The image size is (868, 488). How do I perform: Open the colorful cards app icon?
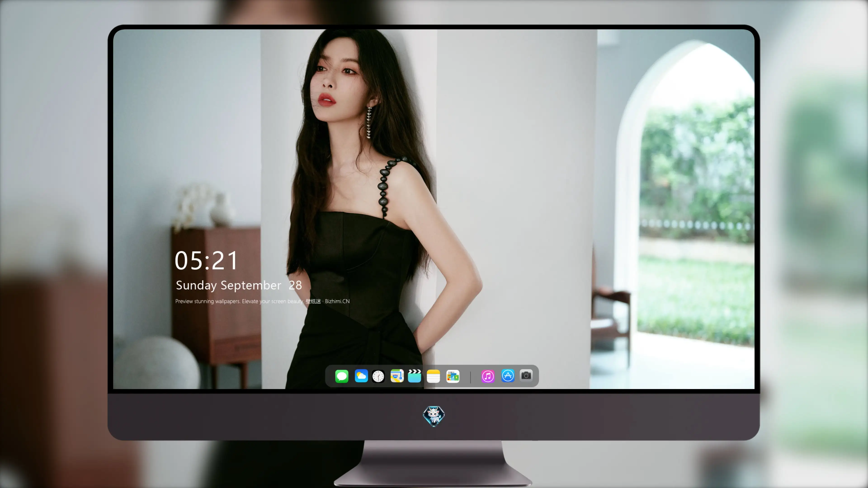[x=453, y=376]
